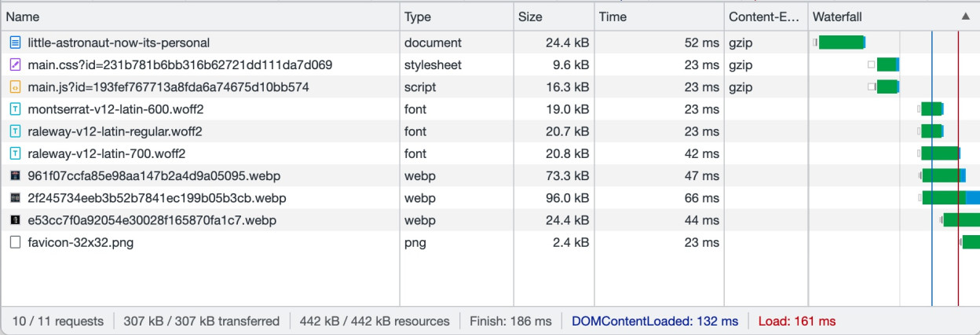
Task: Click the blank icon beside favicon-32x32.png
Action: [15, 243]
